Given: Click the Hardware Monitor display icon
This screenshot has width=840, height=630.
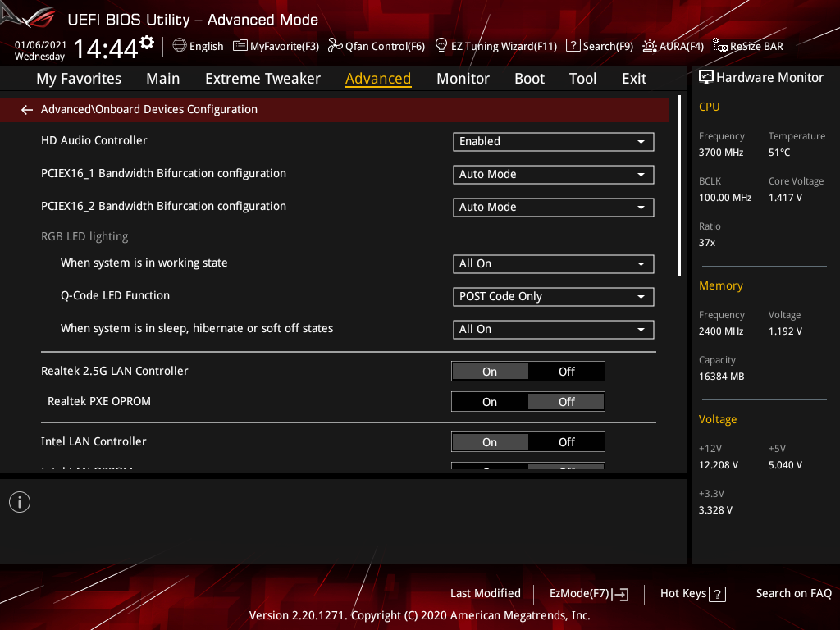Looking at the screenshot, I should pos(706,78).
